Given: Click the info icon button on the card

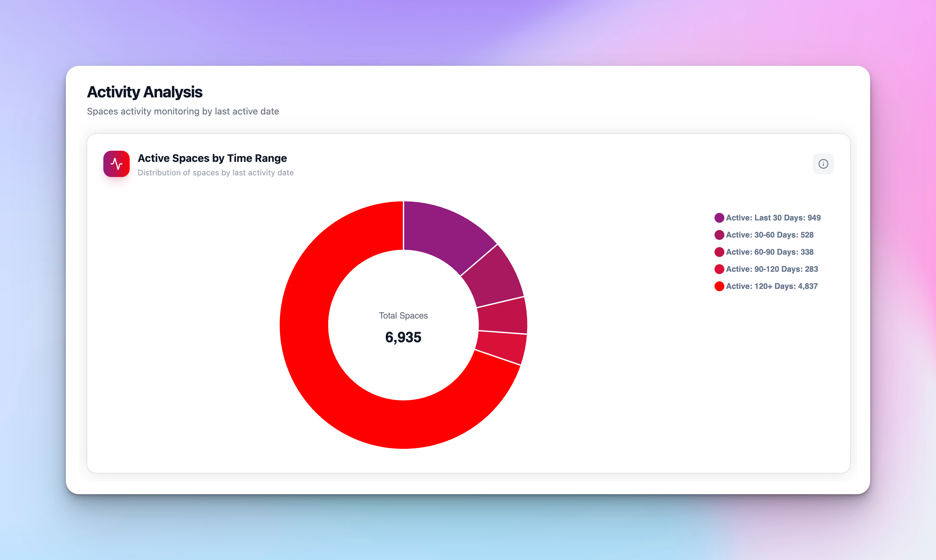Looking at the screenshot, I should (823, 164).
